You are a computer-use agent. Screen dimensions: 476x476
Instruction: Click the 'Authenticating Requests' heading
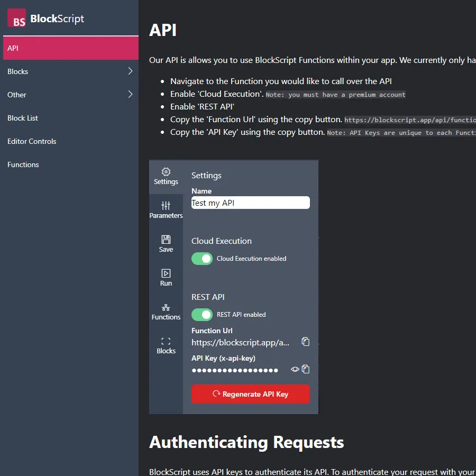[246, 442]
